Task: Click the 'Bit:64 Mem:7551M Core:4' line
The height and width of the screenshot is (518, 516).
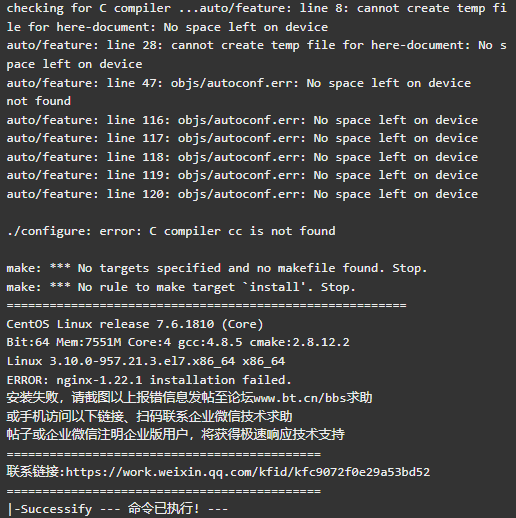Action: pyautogui.click(x=178, y=342)
